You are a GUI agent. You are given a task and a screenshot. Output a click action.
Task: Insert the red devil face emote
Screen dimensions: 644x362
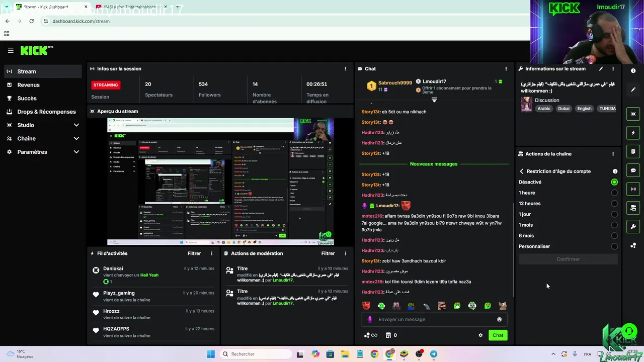[366, 305]
